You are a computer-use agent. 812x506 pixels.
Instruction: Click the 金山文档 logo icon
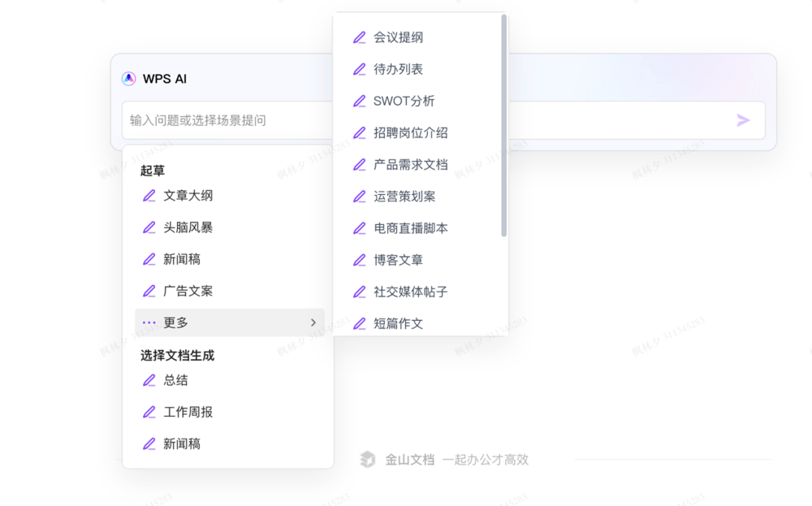click(368, 460)
